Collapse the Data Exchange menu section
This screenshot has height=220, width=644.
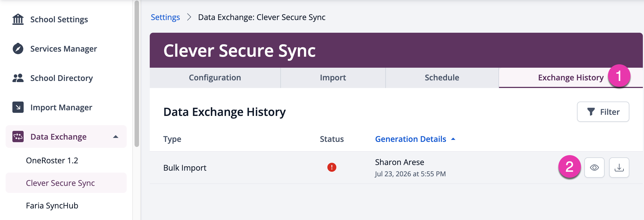click(115, 137)
